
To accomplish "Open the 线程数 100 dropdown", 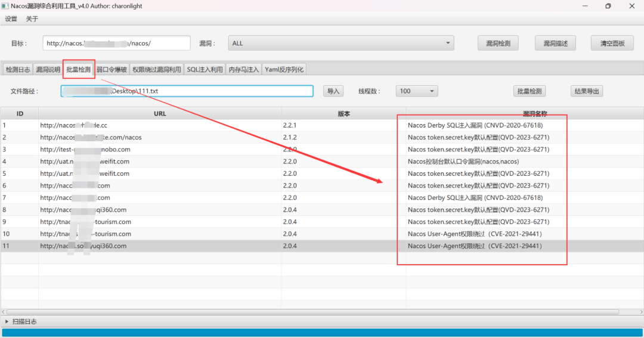I will pyautogui.click(x=416, y=91).
